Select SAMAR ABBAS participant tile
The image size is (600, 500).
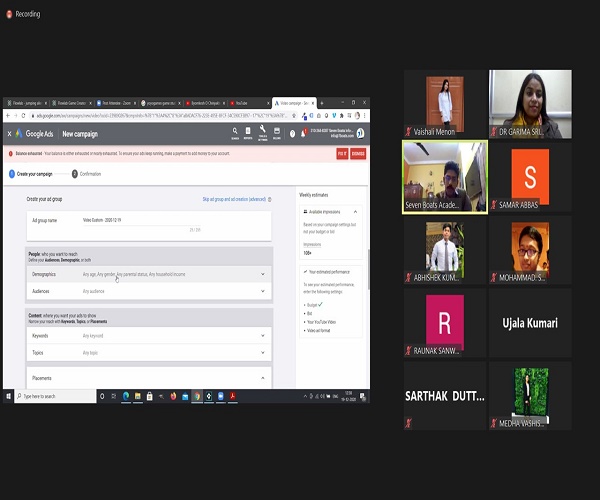point(530,177)
